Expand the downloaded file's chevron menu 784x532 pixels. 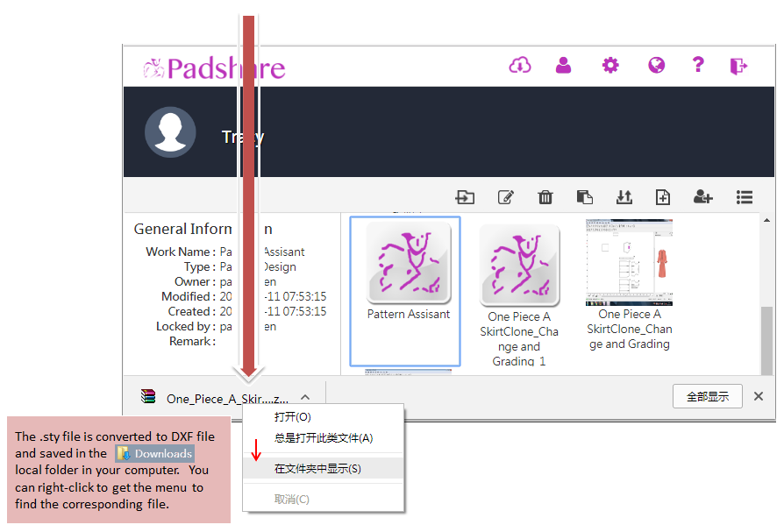(x=305, y=397)
